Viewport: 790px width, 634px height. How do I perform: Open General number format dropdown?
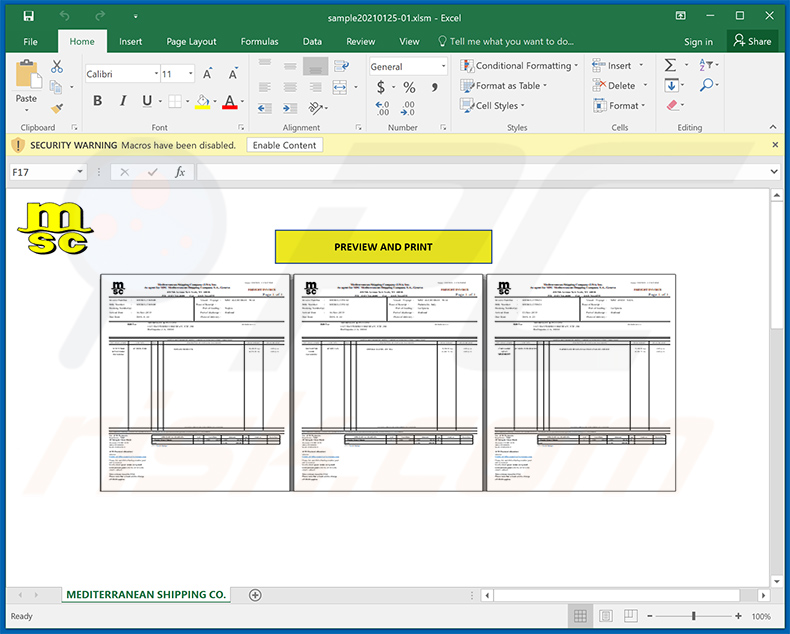(443, 67)
